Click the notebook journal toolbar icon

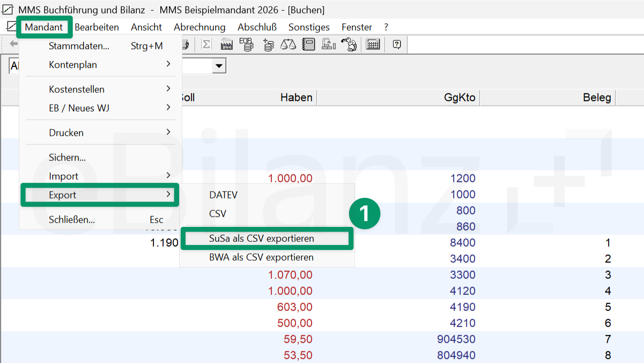click(308, 45)
